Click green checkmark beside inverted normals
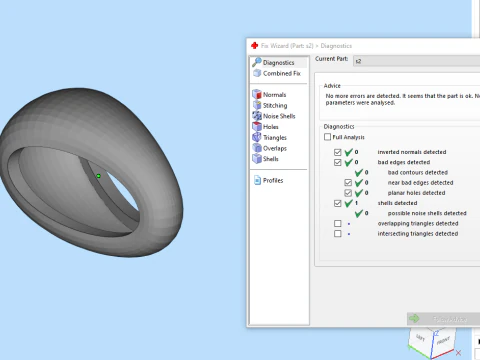This screenshot has width=480, height=360. click(348, 152)
